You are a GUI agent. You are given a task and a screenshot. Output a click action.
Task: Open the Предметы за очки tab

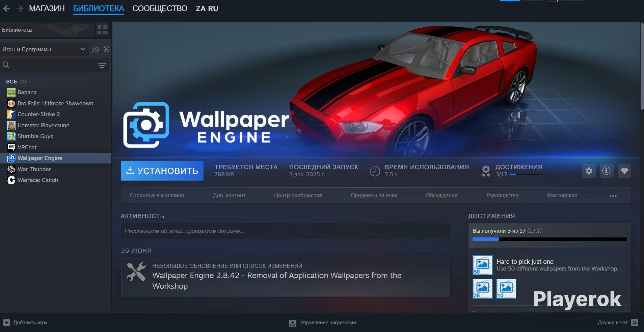coord(374,195)
